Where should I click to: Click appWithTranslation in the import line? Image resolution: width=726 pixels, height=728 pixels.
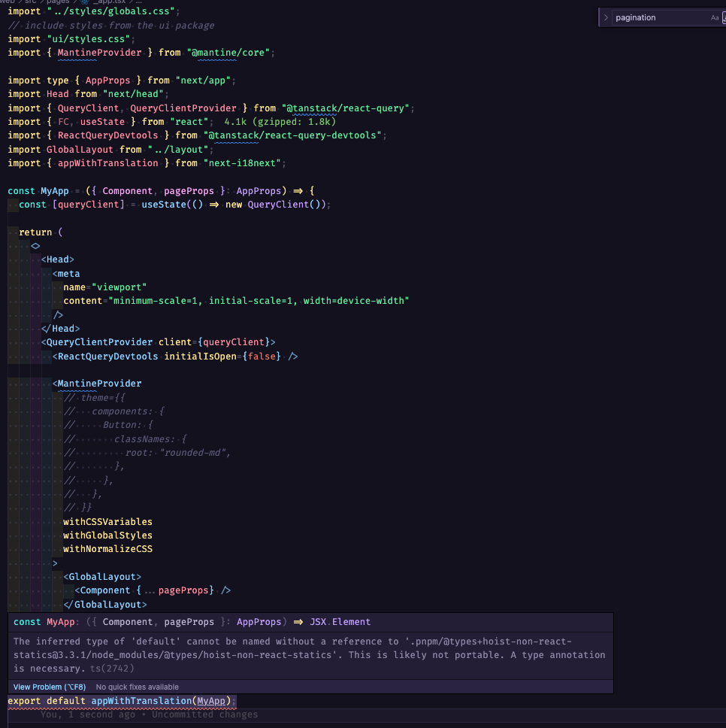pos(107,163)
